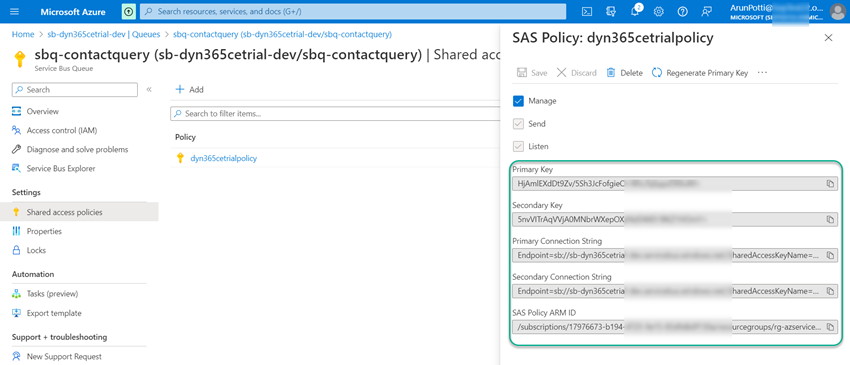Click the upgrade arrow icon beside Microsoft Azure
This screenshot has height=365, width=850.
(x=129, y=11)
